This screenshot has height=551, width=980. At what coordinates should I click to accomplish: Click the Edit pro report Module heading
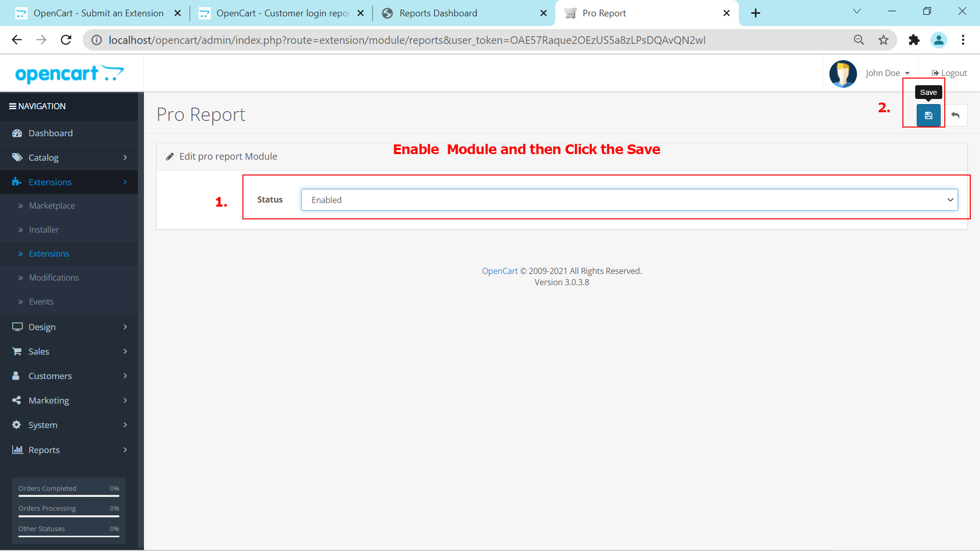tap(228, 157)
